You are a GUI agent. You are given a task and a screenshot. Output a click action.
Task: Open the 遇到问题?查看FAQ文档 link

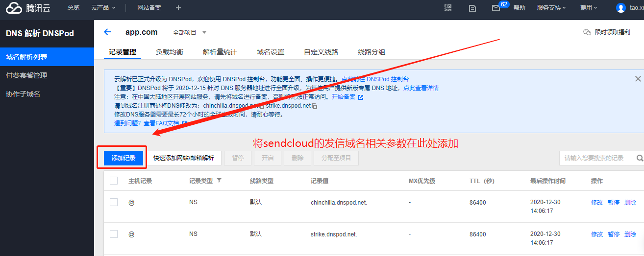[147, 123]
